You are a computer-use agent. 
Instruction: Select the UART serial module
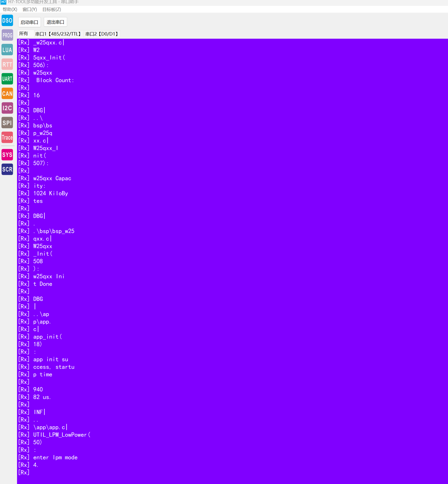pyautogui.click(x=7, y=79)
